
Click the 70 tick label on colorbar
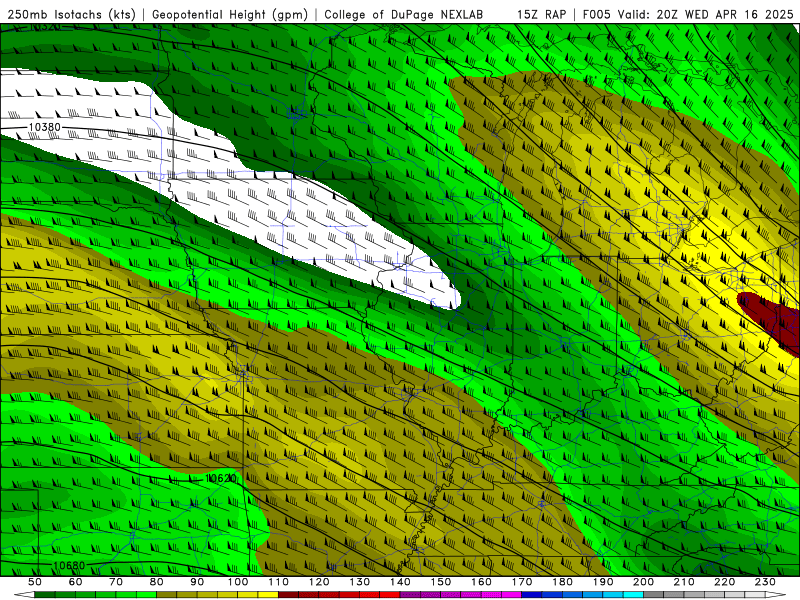pos(116,582)
